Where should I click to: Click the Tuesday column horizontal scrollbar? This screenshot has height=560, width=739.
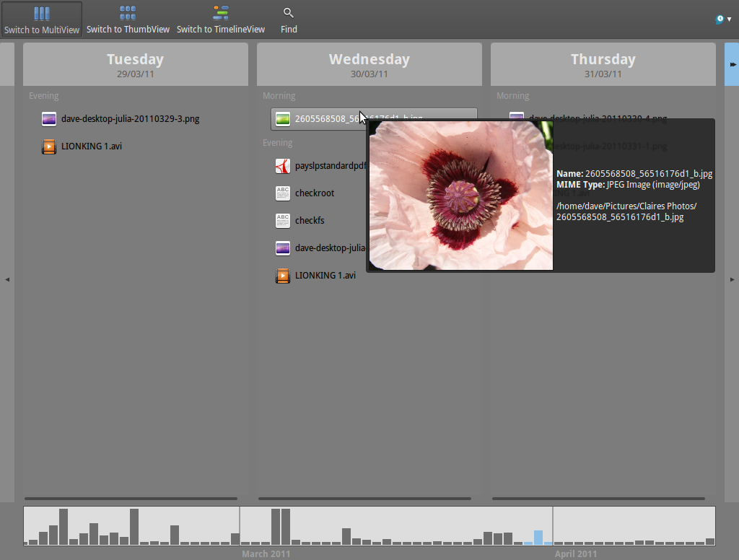click(131, 498)
